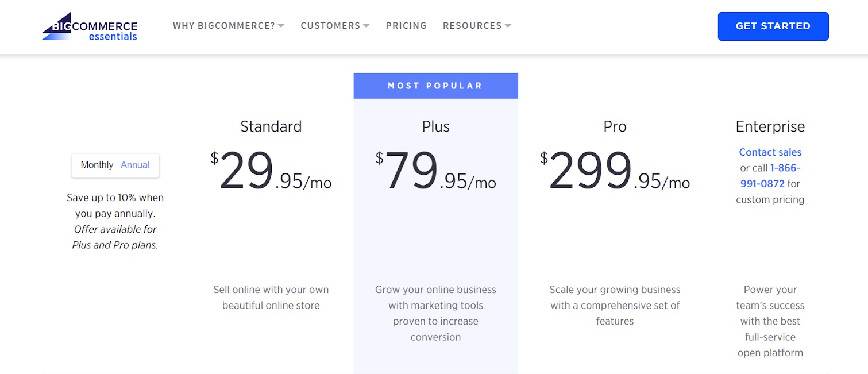Select the Pro plan heading
The height and width of the screenshot is (374, 868).
click(614, 126)
